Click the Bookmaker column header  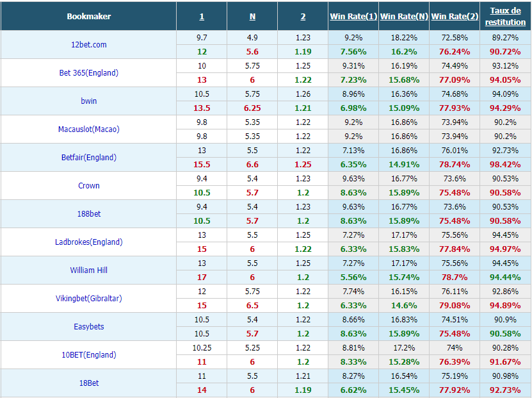(88, 16)
